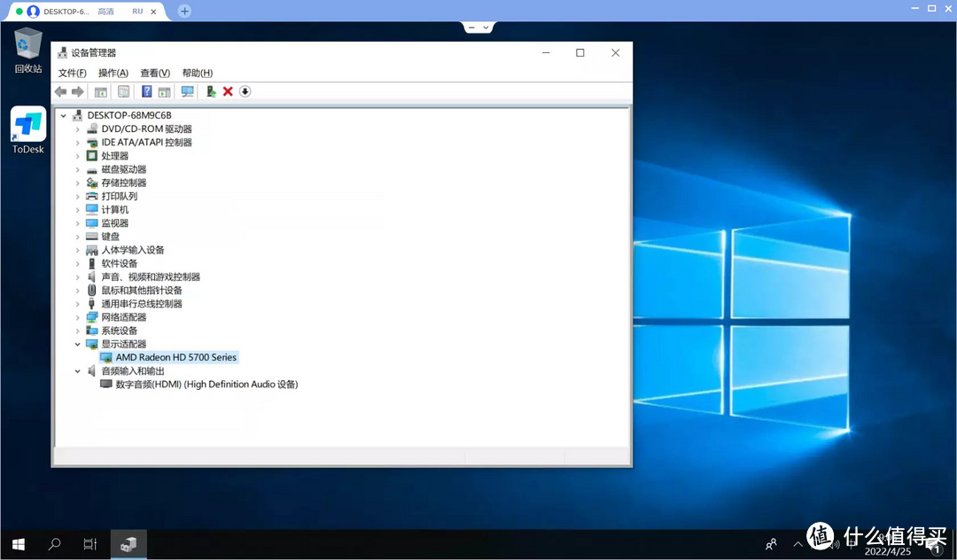Open the 文件(F) menu

(72, 73)
